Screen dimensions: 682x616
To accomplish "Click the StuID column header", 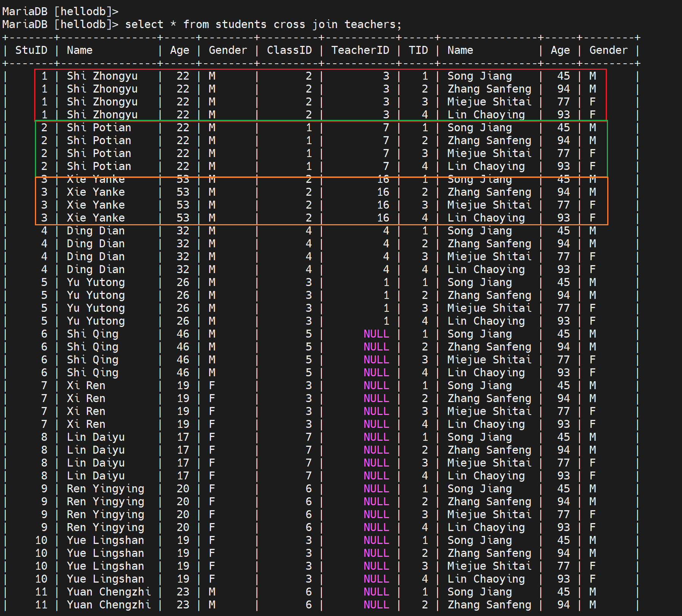I will pyautogui.click(x=31, y=50).
